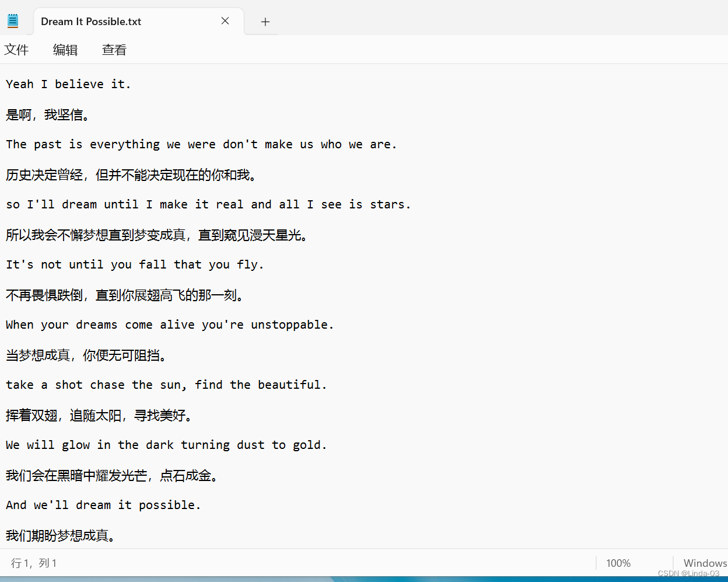Click the line 'Yeah I believe it.'
The width and height of the screenshot is (728, 582).
click(68, 84)
